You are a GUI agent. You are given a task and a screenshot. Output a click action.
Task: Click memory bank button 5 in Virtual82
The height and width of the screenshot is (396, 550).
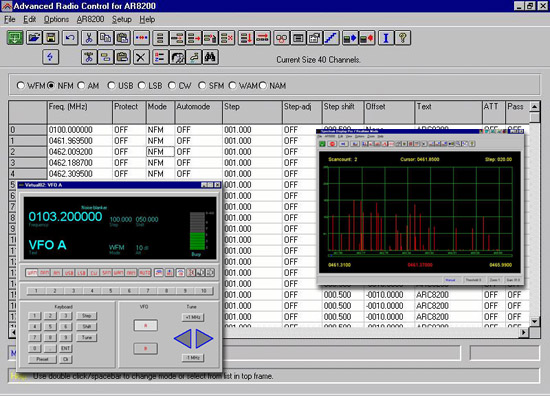(x=110, y=290)
